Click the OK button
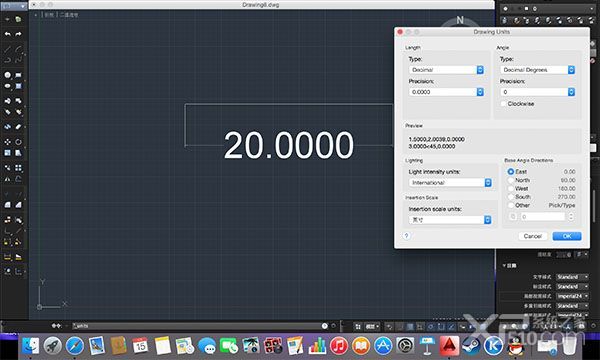Viewport: 600px width, 360px height. [x=567, y=236]
